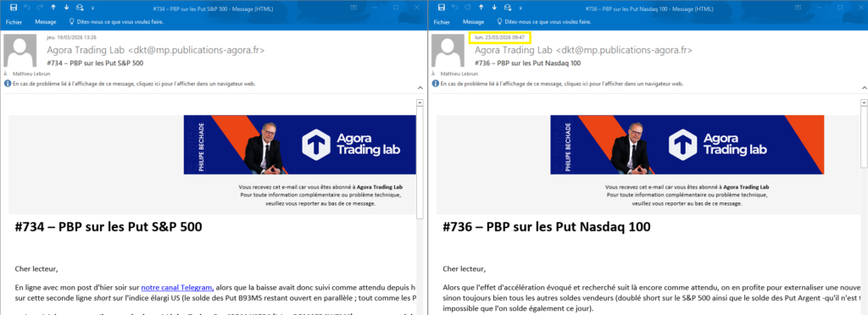
Task: Click date 'lun. 23/03/2026 09:47'
Action: coord(500,37)
